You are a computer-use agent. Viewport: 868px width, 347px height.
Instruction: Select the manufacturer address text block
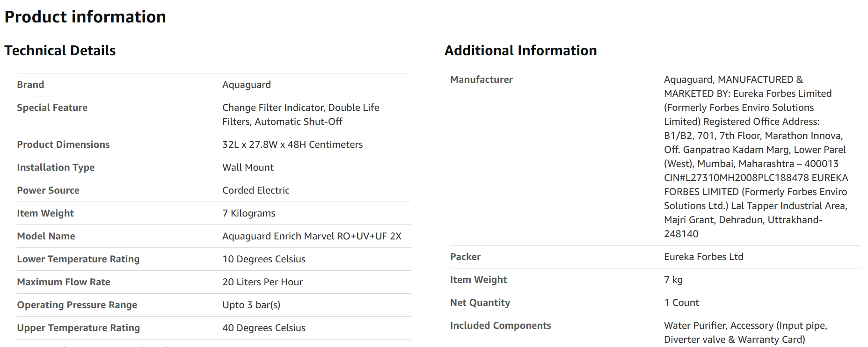click(756, 157)
